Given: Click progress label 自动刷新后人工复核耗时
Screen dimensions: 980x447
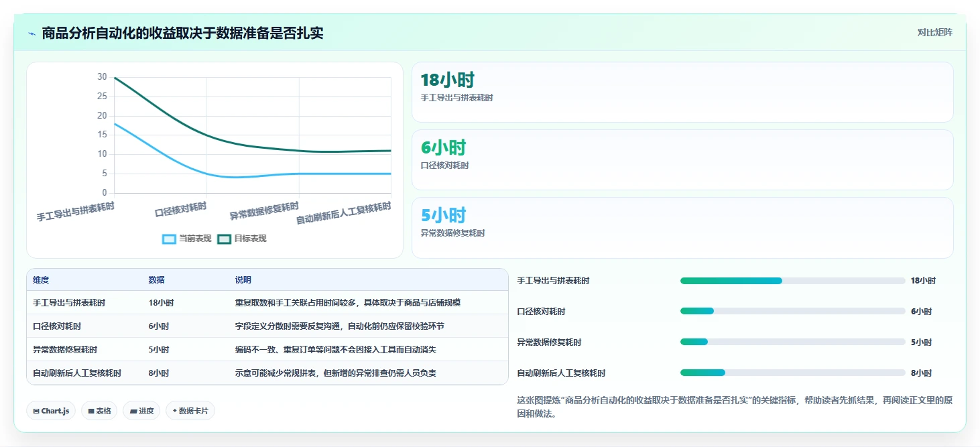Looking at the screenshot, I should [561, 373].
